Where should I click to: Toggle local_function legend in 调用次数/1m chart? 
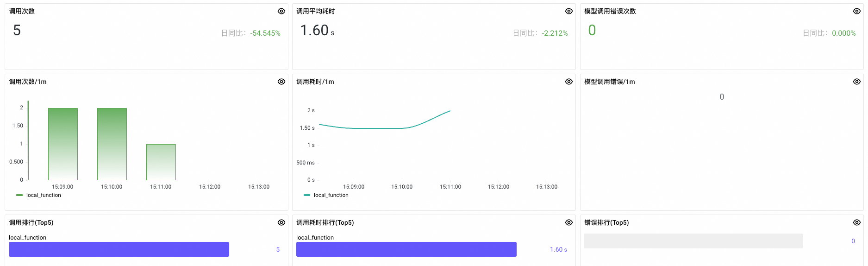[x=43, y=195]
